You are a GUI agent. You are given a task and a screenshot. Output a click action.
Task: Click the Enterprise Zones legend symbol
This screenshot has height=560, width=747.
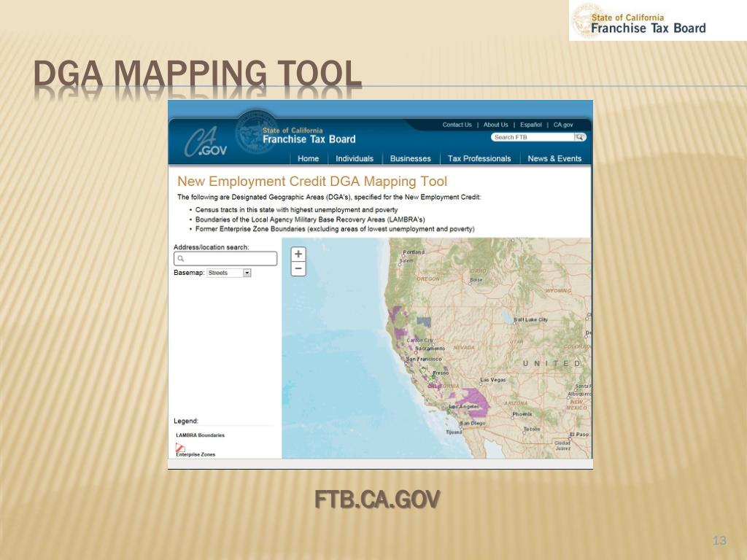pyautogui.click(x=180, y=447)
